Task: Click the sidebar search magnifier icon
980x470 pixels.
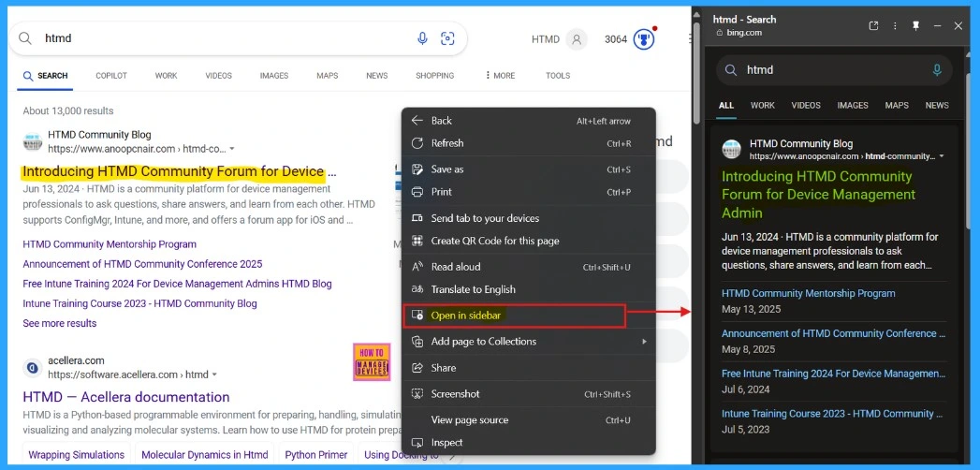Action: pyautogui.click(x=731, y=70)
